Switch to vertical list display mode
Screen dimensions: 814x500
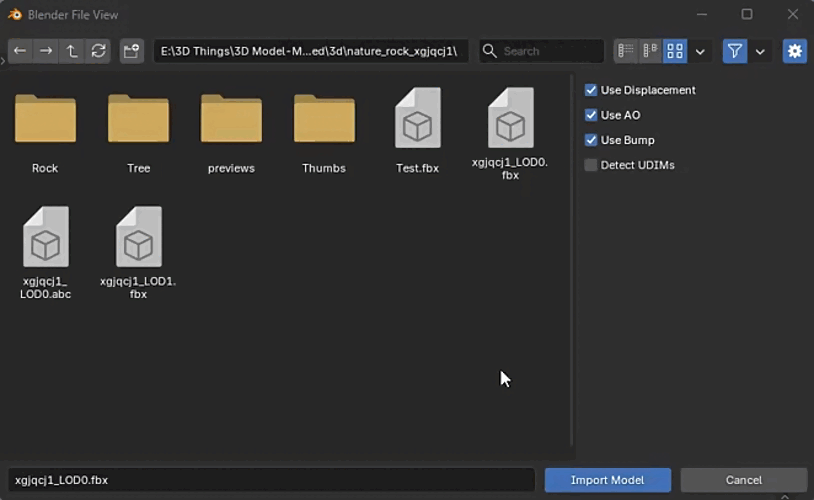tap(626, 51)
